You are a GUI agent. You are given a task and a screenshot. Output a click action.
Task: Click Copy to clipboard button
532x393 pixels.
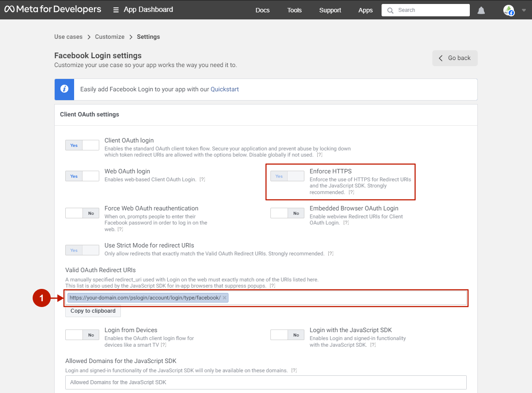(x=93, y=311)
